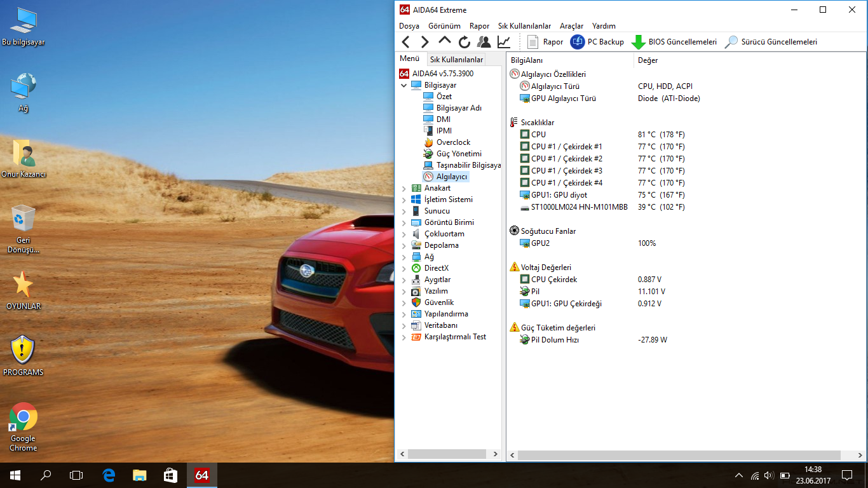
Task: Open the users icon in toolbar
Action: coord(484,42)
